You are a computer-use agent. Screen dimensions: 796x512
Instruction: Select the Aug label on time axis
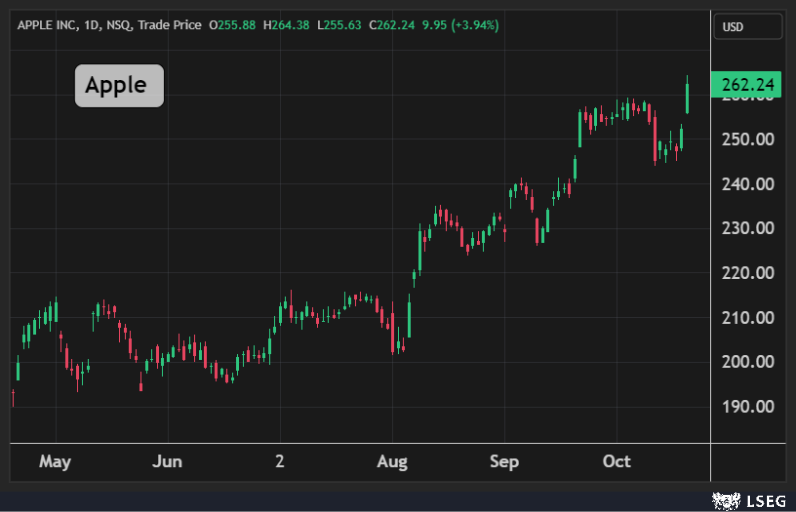click(x=392, y=461)
